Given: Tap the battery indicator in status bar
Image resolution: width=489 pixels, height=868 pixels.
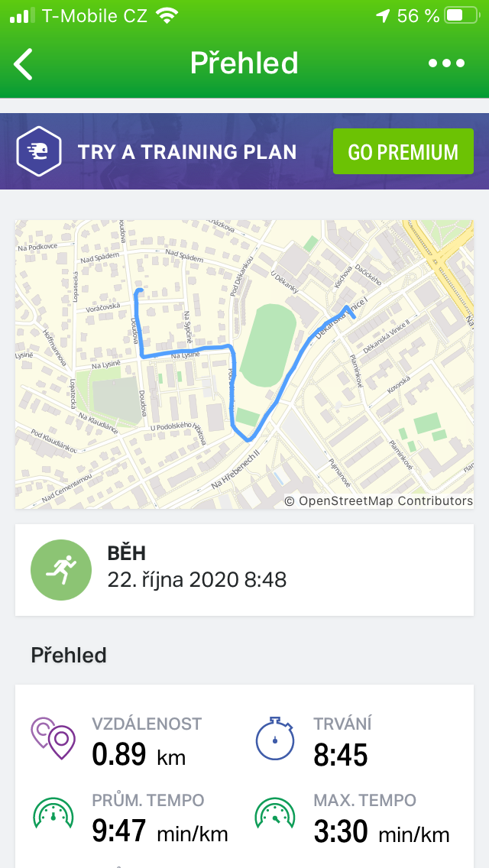Looking at the screenshot, I should click(455, 15).
